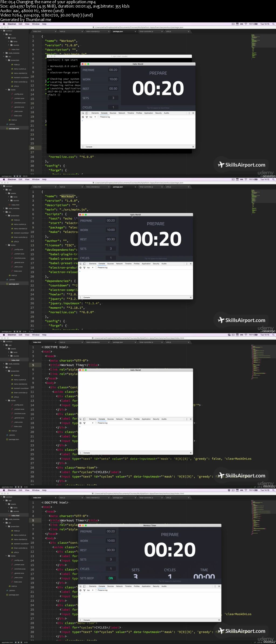276x644 pixels.
Task: Select index.html in the 00:01:07 frame sidebar
Action: pos(15,360)
